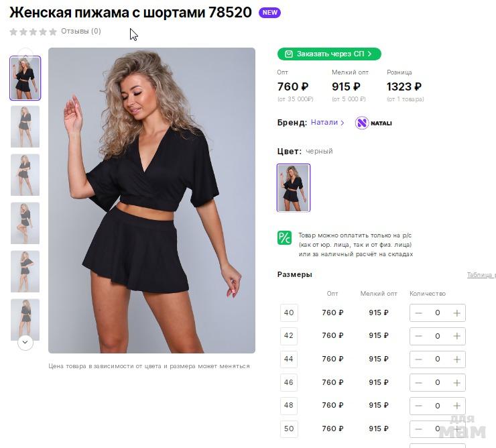Decrease quantity for size 46
Viewport: 496px width, 448px height.
tap(418, 382)
